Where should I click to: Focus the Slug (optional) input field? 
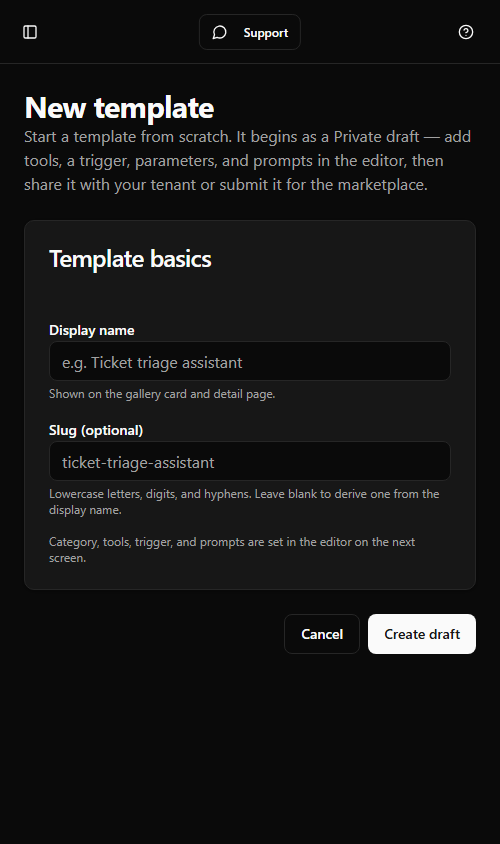250,461
